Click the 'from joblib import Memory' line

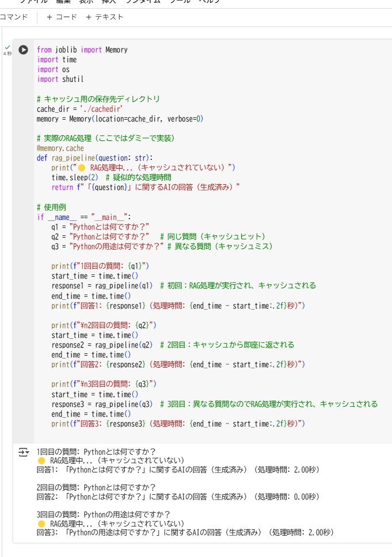(x=82, y=49)
